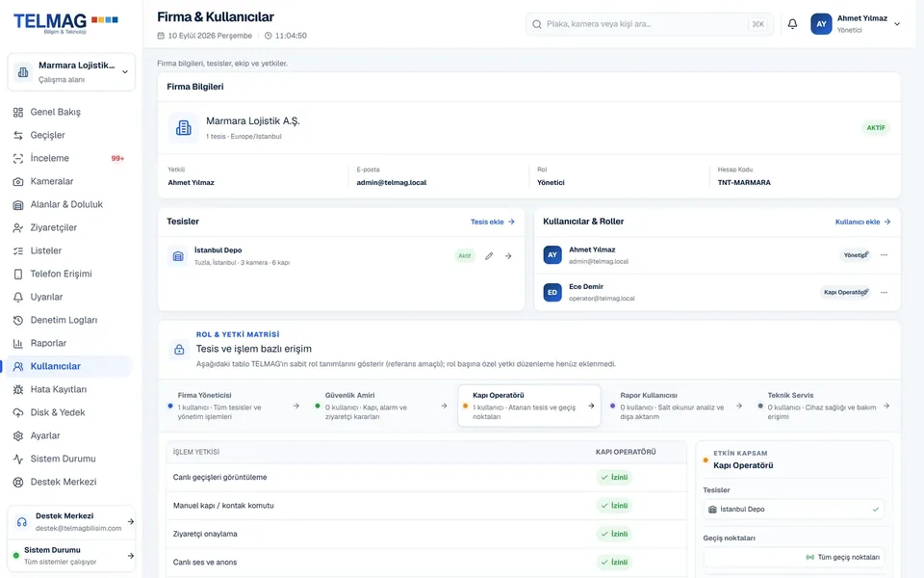Open the Ahmet Yılmaz account menu chevron
The height and width of the screenshot is (578, 924).
coord(897,24)
